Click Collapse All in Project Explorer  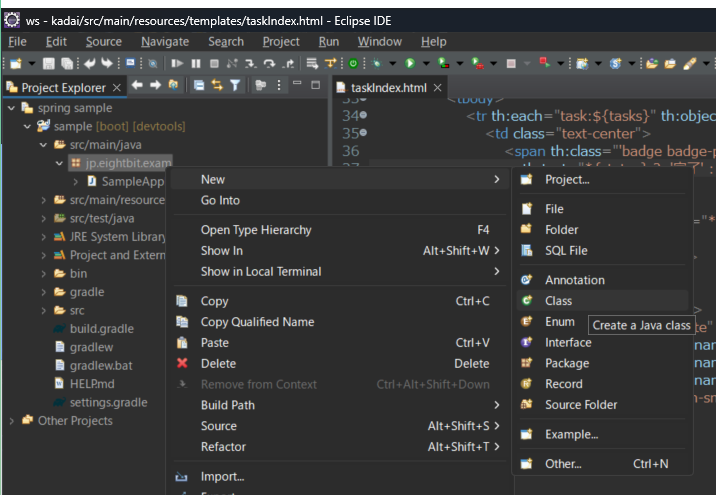click(199, 85)
